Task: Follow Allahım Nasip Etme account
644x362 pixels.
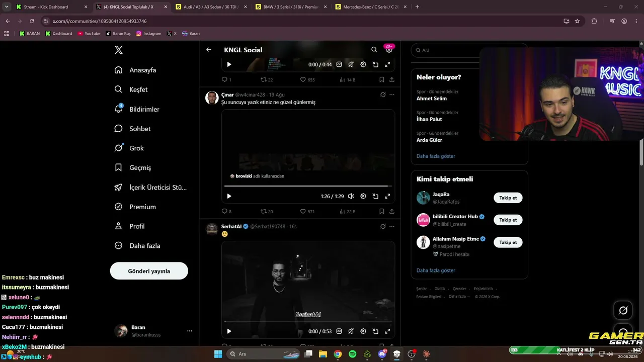Action: tap(508, 242)
